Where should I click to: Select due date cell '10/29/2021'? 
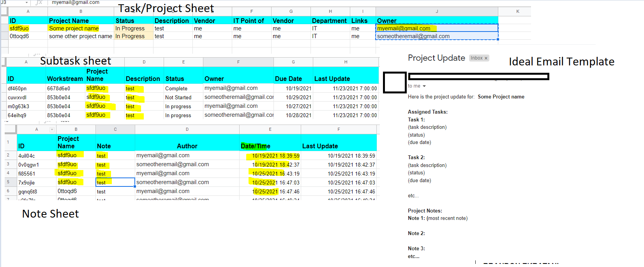tap(293, 97)
